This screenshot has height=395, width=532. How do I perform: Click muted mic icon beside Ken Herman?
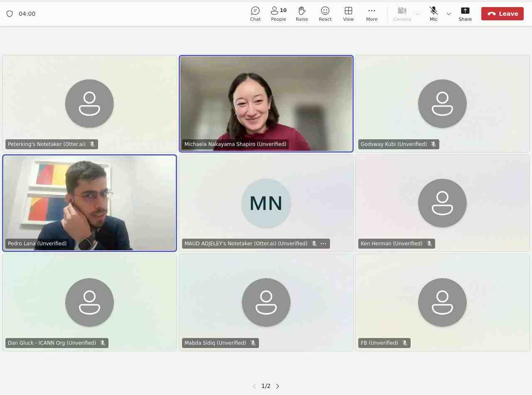pos(429,244)
